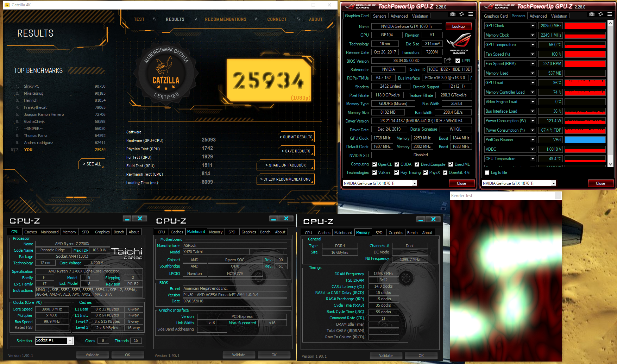Click Lookup button in GPU-Z
617x364 pixels.
click(x=458, y=26)
